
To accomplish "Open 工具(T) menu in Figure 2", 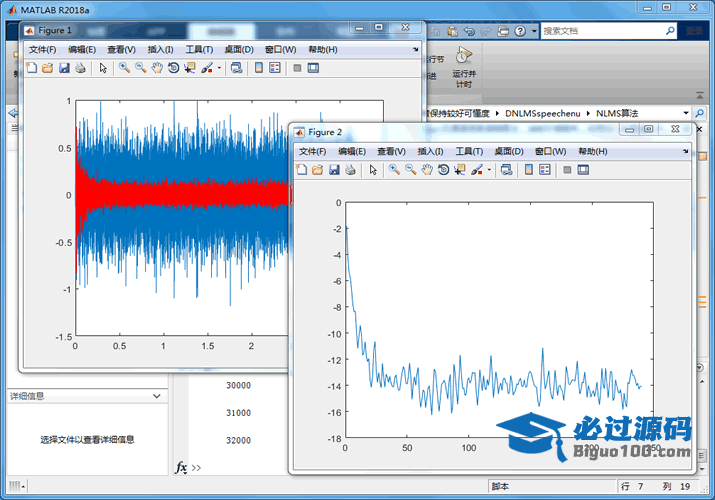I will click(x=469, y=151).
